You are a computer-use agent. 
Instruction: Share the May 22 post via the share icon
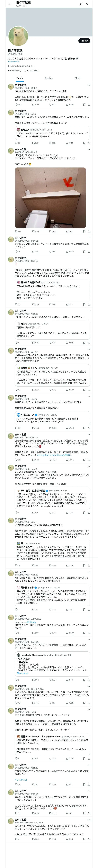(89, 252)
